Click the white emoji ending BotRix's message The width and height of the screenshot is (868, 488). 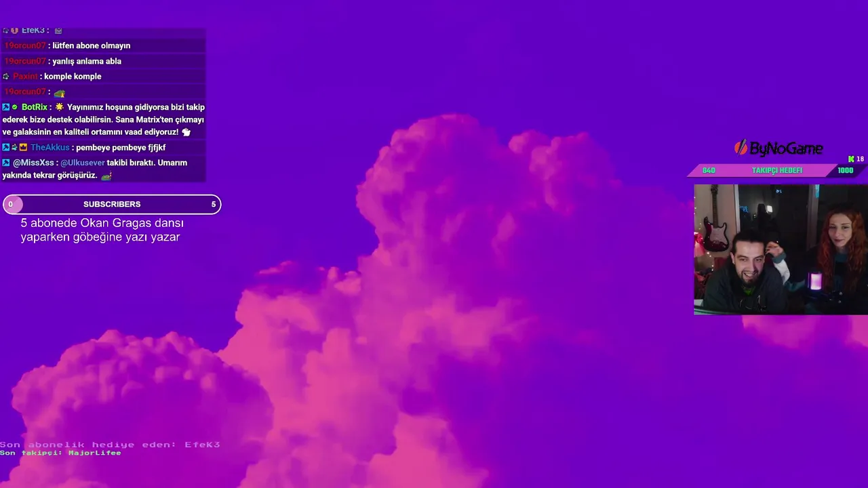point(186,132)
